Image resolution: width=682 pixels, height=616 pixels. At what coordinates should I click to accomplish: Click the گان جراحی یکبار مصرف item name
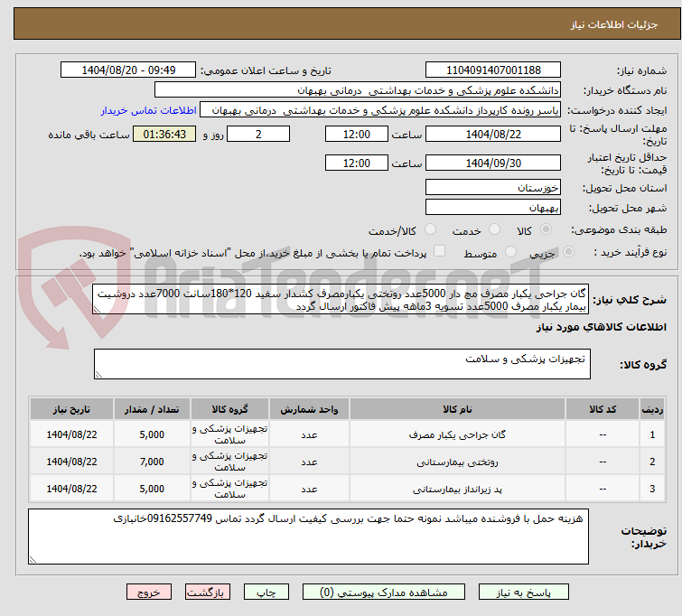tap(457, 434)
